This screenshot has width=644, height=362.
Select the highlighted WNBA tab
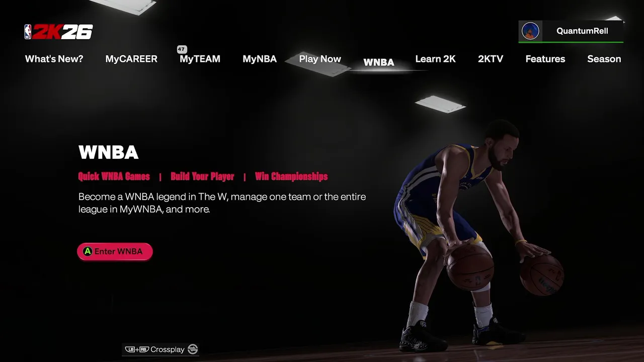pos(379,62)
